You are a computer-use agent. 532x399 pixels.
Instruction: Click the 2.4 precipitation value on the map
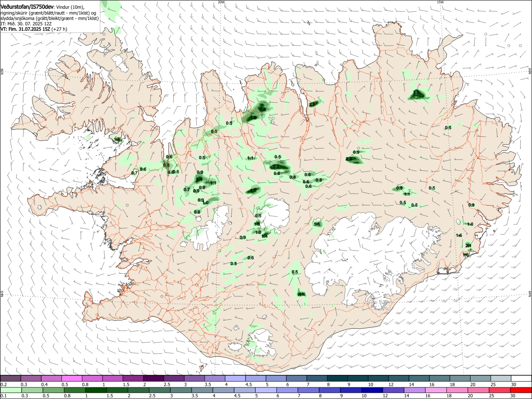pos(349,159)
